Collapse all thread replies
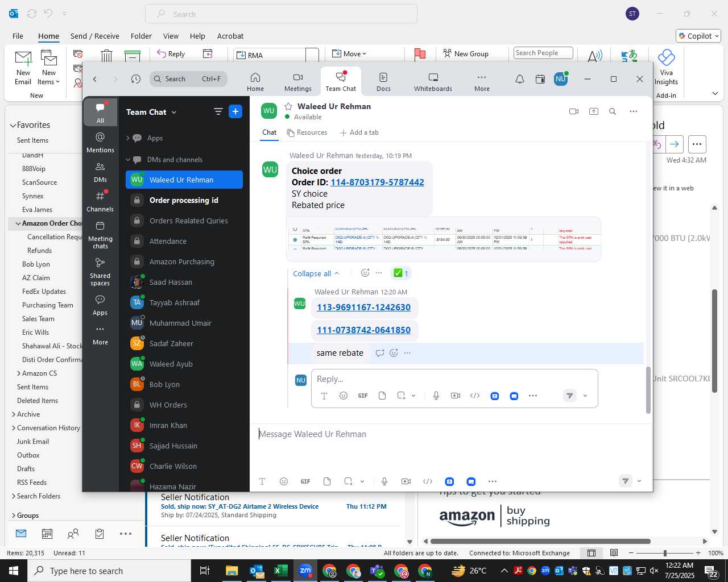The height and width of the screenshot is (582, 728). [x=316, y=273]
